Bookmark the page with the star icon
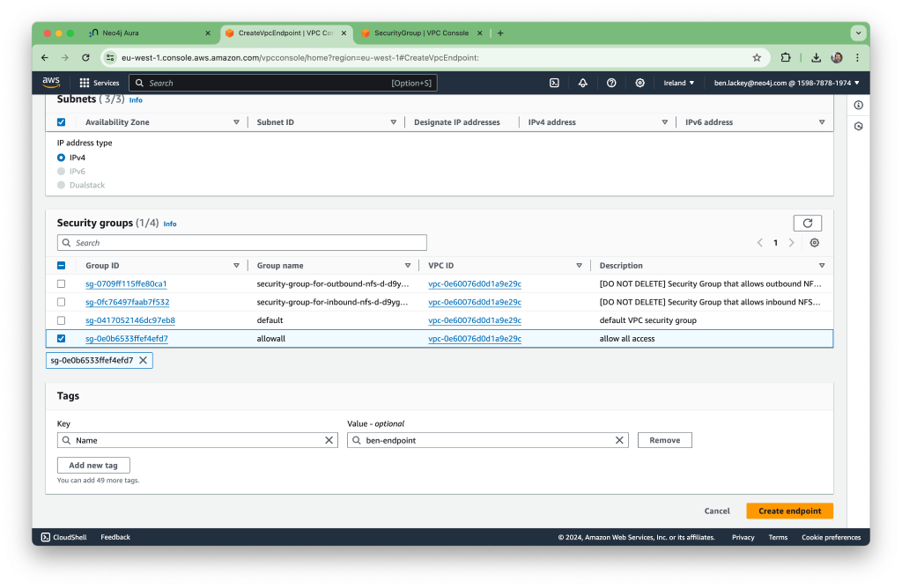This screenshot has width=902, height=588. 757,56
